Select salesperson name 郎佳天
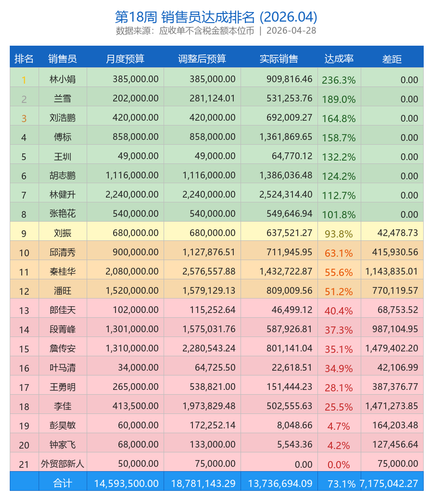This screenshot has height=500, width=433. tap(62, 310)
